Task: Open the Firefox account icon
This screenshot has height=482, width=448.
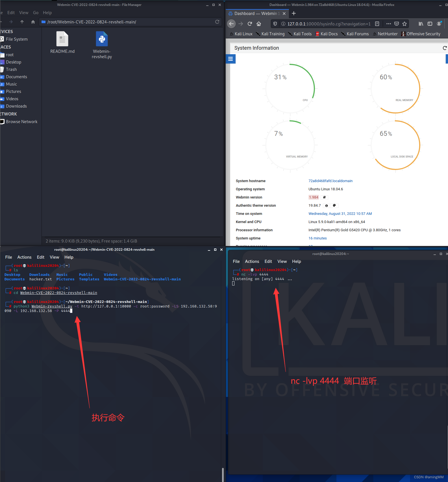Action: pos(439,24)
